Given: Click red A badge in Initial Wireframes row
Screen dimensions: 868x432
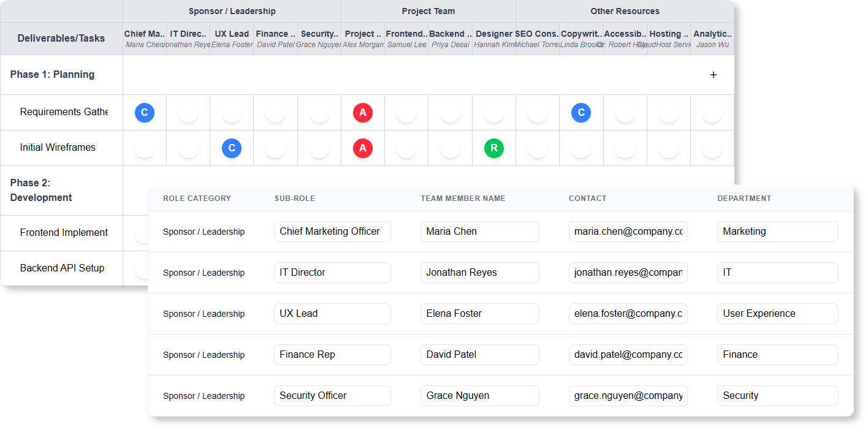Looking at the screenshot, I should [x=363, y=148].
